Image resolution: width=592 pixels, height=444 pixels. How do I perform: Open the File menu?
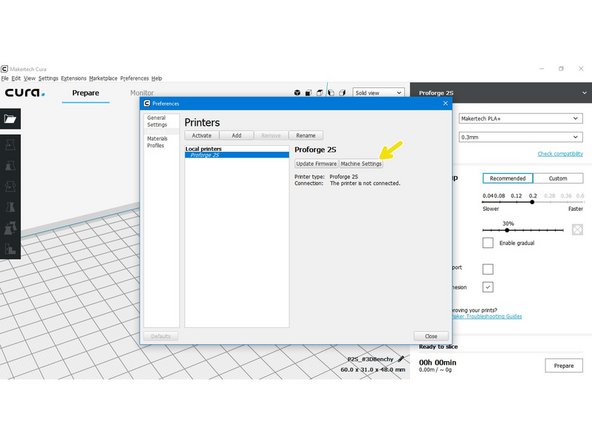coord(5,79)
